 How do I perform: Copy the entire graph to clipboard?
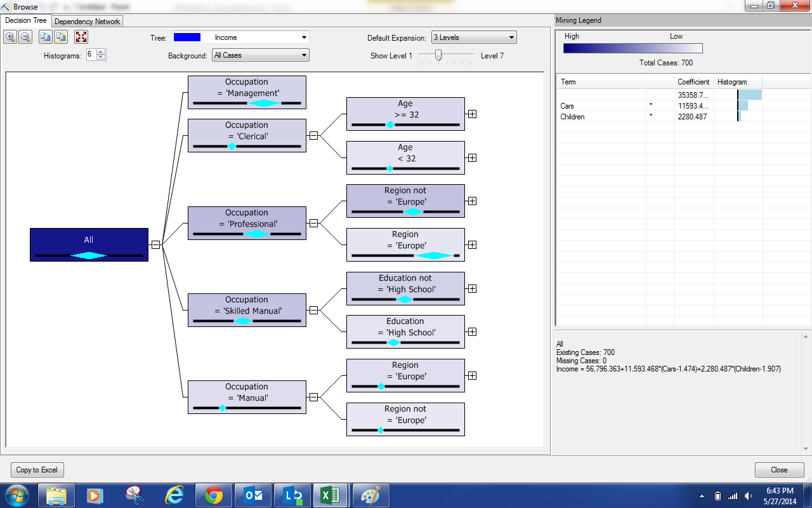tap(61, 37)
